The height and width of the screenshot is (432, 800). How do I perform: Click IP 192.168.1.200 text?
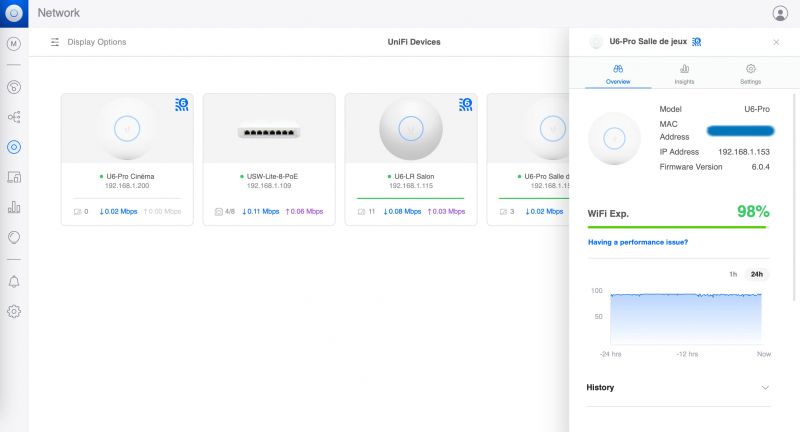coord(127,186)
